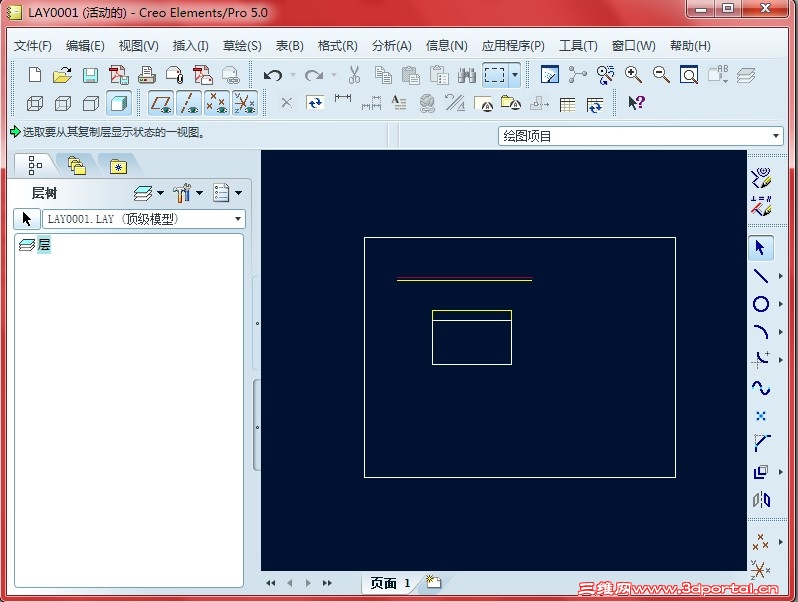The height and width of the screenshot is (602, 798).
Task: Undo the last action
Action: pyautogui.click(x=272, y=75)
